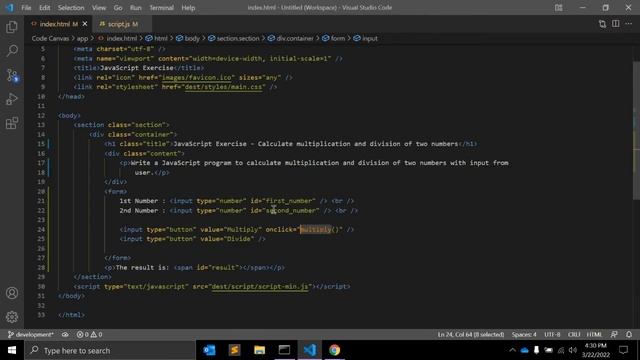Viewport: 640px width, 360px height.
Task: Open notifications bell in status bar
Action: [629, 334]
